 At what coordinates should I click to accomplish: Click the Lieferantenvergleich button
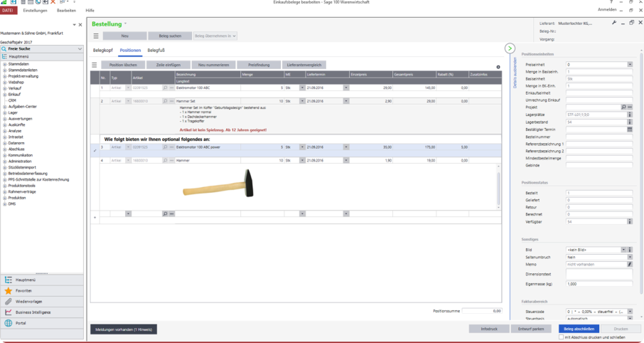click(304, 65)
